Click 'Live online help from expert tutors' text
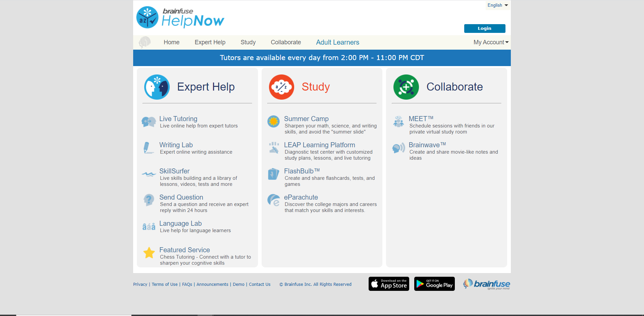 [x=199, y=126]
